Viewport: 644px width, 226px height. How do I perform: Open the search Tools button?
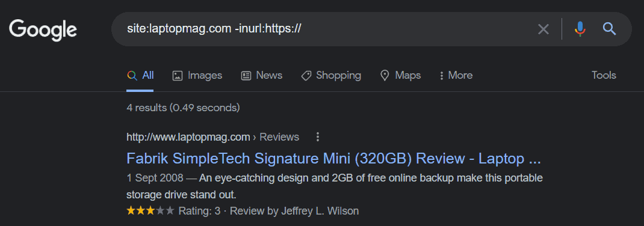(604, 76)
